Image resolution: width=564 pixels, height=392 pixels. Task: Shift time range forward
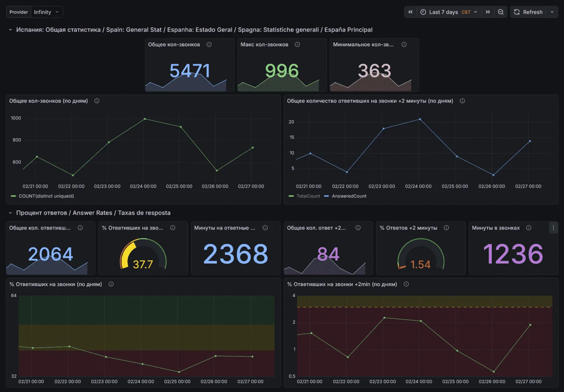coord(488,12)
